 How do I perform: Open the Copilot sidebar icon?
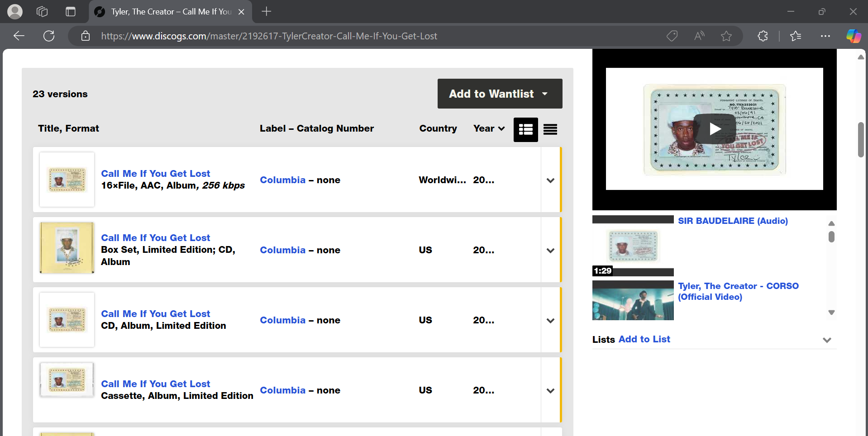[854, 36]
